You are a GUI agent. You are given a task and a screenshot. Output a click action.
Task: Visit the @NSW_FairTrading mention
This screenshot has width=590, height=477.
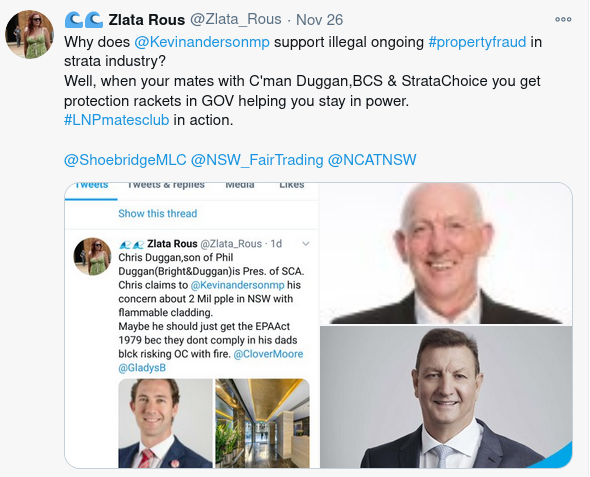[257, 160]
